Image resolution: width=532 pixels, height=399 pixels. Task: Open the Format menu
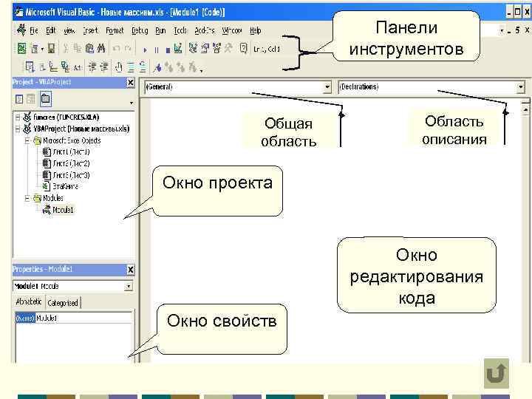115,30
